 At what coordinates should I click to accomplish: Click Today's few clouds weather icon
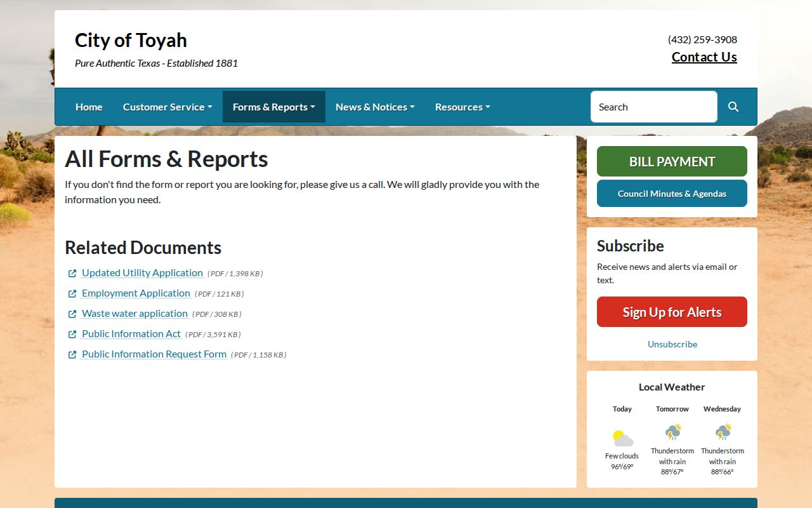pyautogui.click(x=622, y=438)
